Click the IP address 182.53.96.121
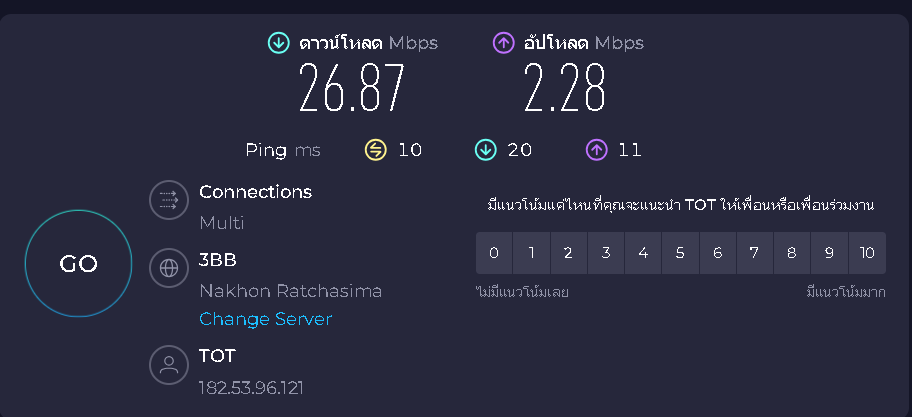This screenshot has height=417, width=912. click(251, 387)
